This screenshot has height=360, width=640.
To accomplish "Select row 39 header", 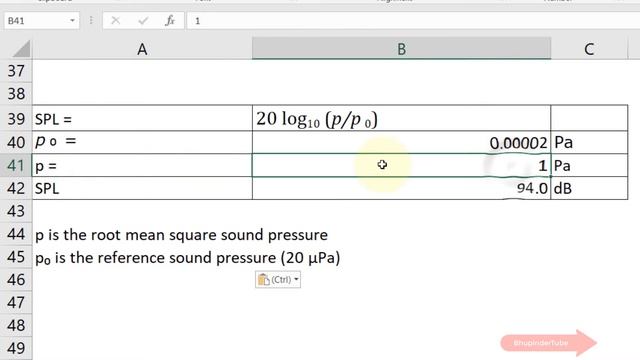I will tap(16, 119).
